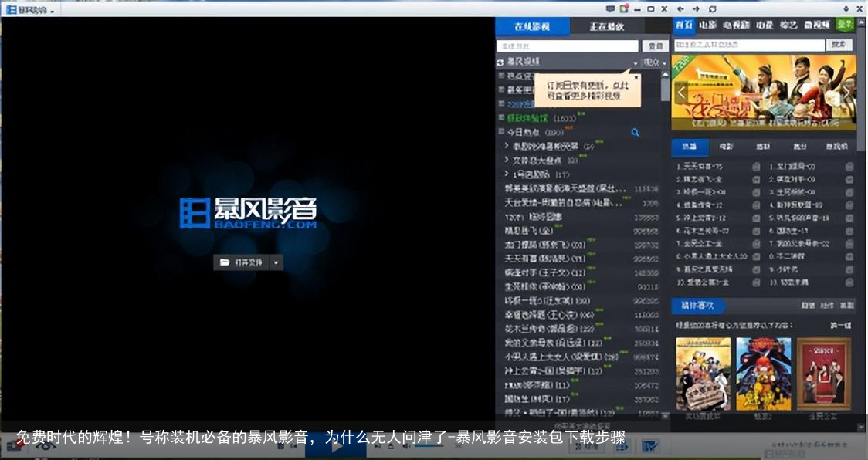Click the right carousel arrow on the banner
The image size is (868, 460).
coord(847,92)
